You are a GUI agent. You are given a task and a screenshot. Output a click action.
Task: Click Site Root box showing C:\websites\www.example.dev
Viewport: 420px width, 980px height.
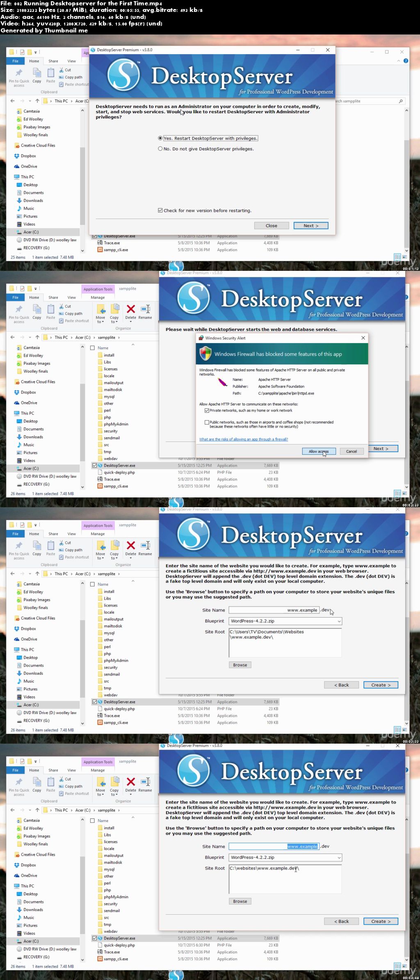point(285,879)
